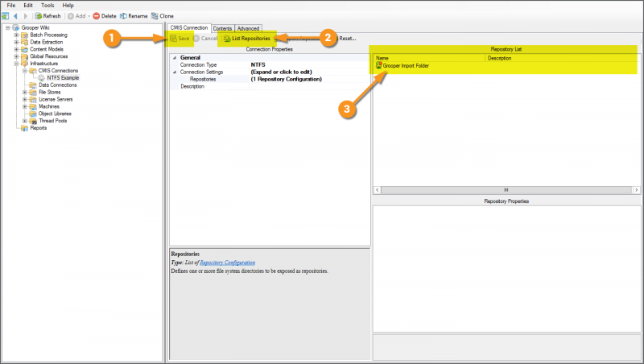This screenshot has height=364, width=644.
Task: Select Machines in the tree
Action: pyautogui.click(x=49, y=106)
